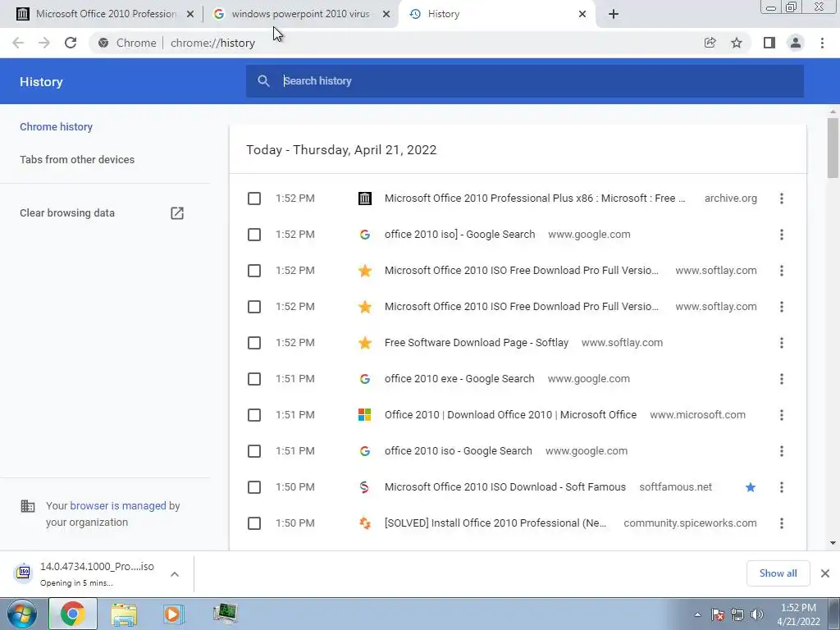Open the monitor app in the taskbar
This screenshot has height=630, width=840.
coord(225,614)
